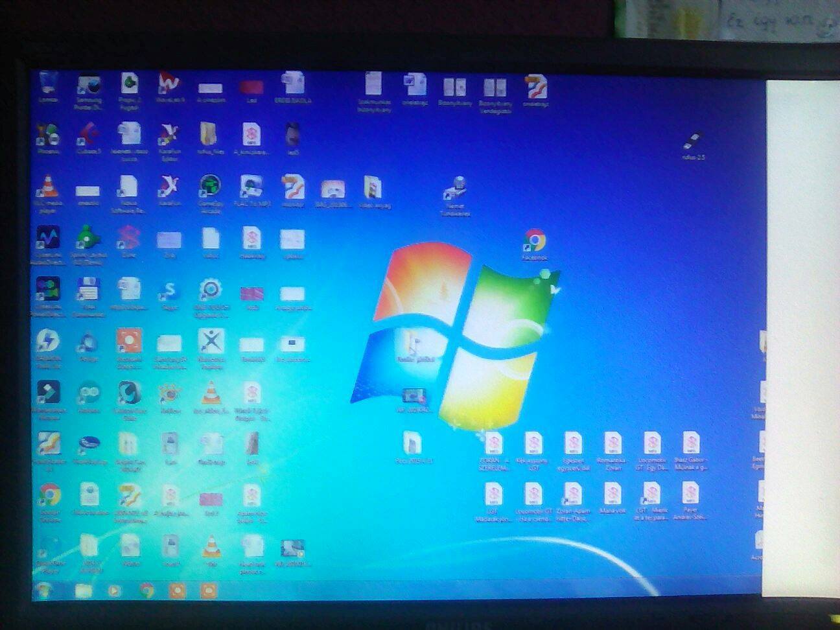Select the Karafun Editor desktop shortcut
This screenshot has width=840, height=630.
169,140
